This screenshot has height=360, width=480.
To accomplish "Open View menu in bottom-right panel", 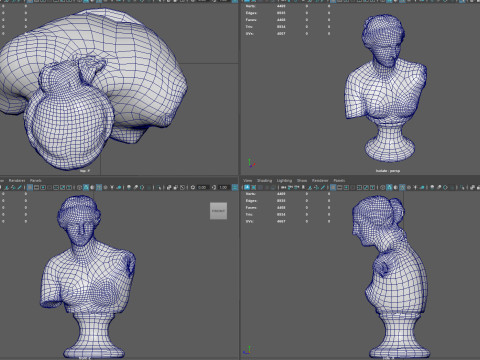I will click(248, 180).
